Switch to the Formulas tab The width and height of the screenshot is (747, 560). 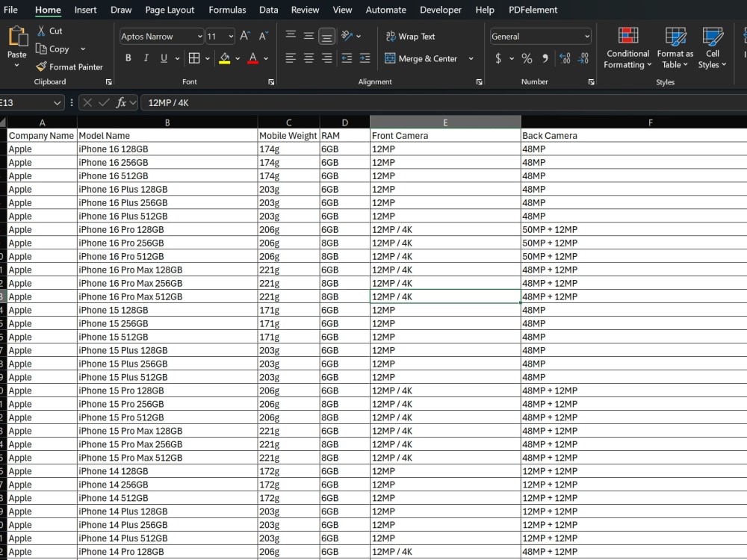point(227,10)
